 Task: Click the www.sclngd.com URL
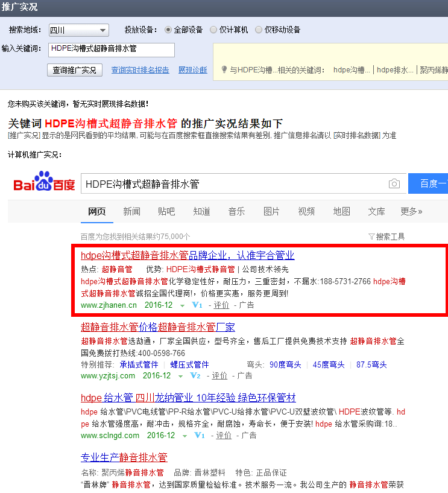pos(110,435)
